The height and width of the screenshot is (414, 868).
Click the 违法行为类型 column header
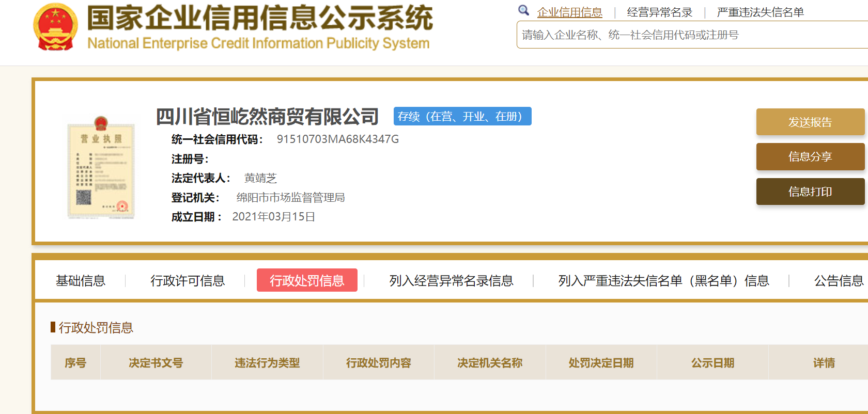coord(267,362)
